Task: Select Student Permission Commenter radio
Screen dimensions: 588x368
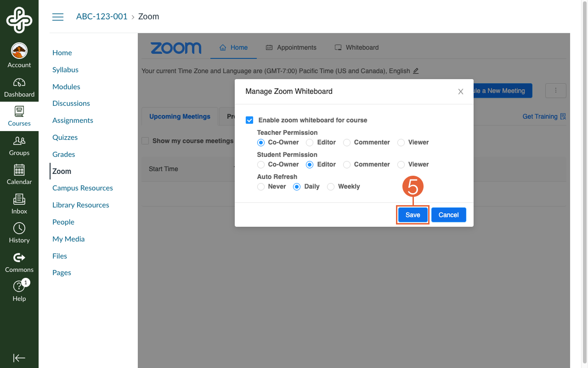Action: click(x=347, y=165)
